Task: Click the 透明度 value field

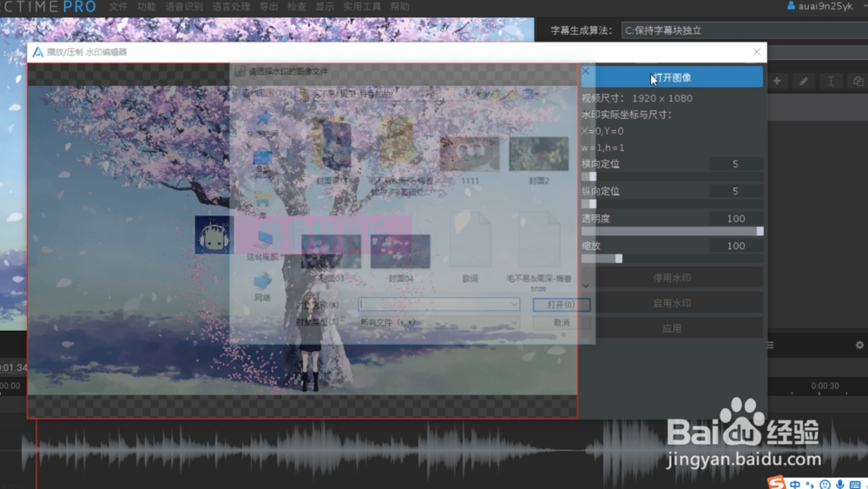Action: 735,219
